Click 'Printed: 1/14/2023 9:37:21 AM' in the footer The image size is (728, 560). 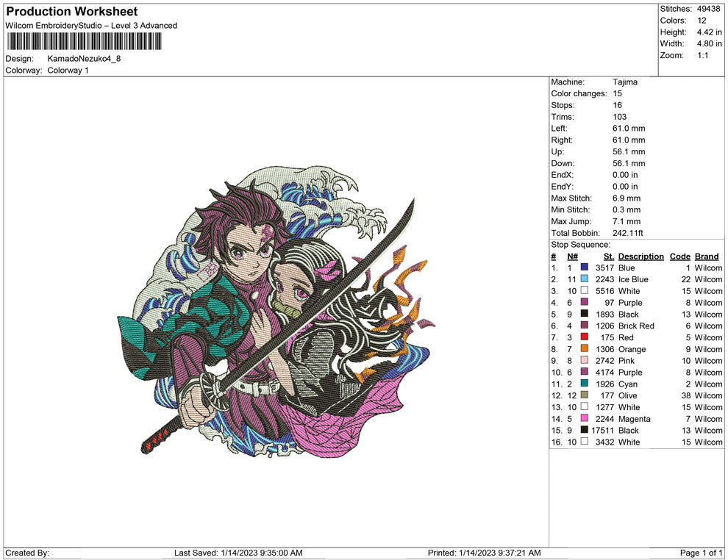click(x=485, y=553)
